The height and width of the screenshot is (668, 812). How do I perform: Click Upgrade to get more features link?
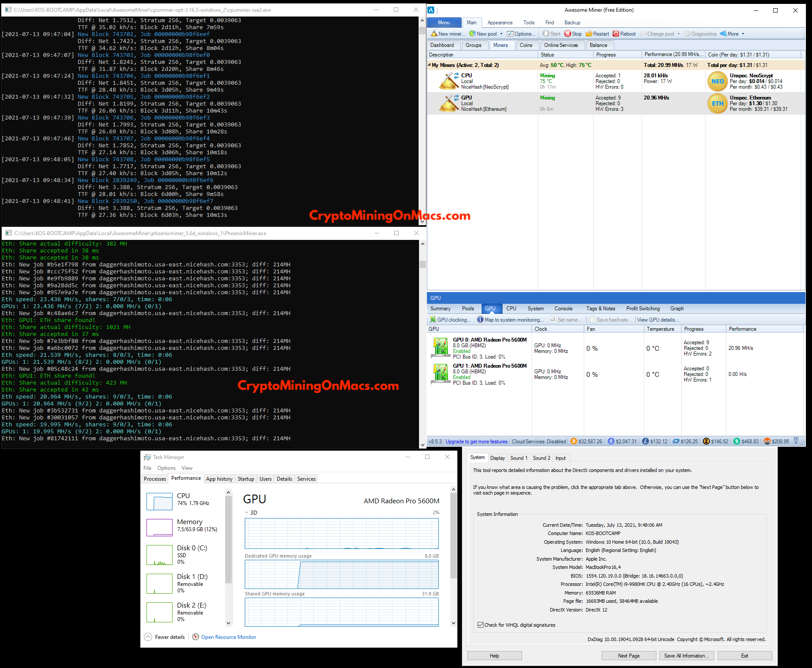coord(476,442)
